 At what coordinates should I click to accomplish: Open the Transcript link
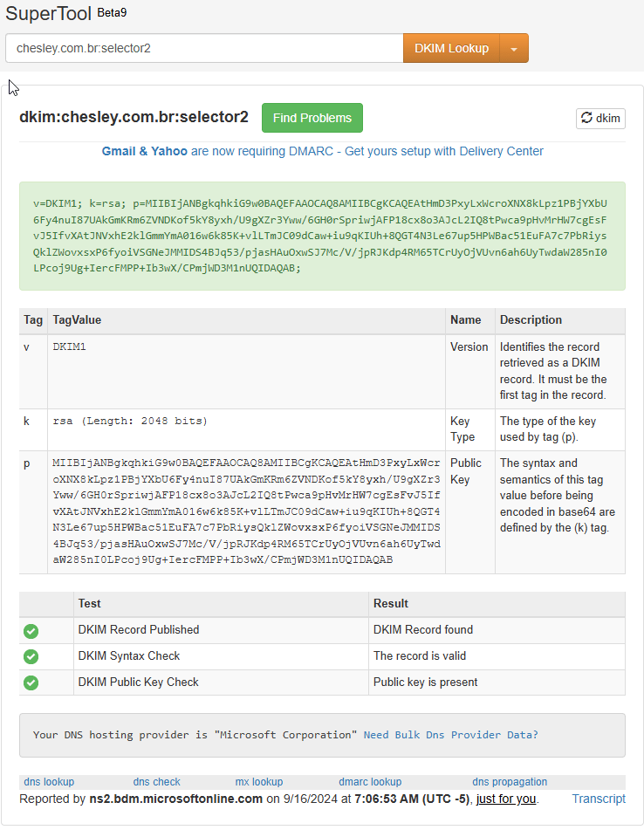point(599,799)
